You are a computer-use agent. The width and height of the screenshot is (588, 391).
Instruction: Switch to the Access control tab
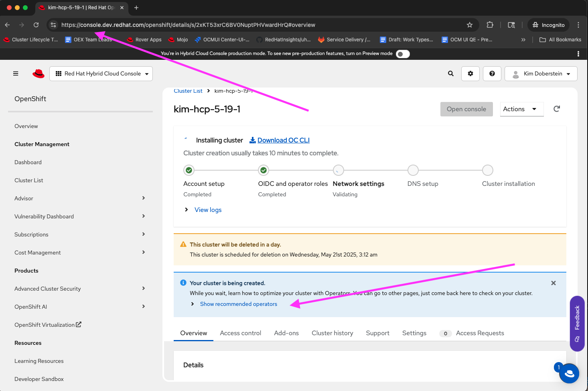coord(241,333)
